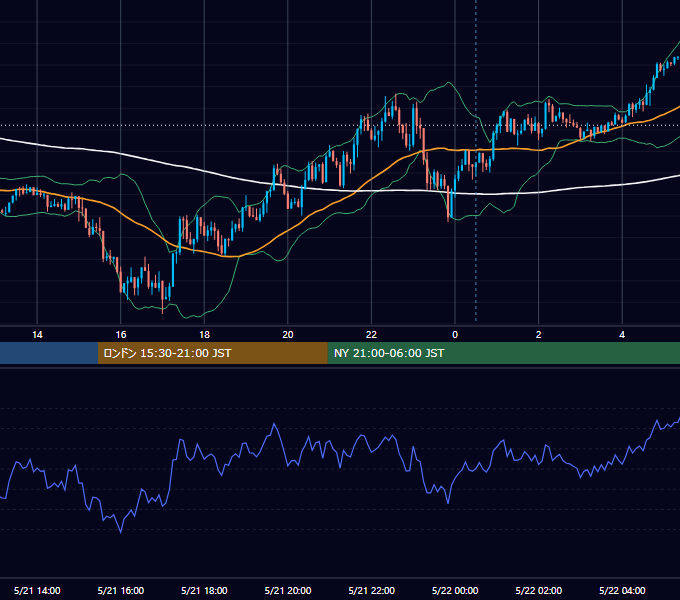Click time label 14 on price chart axis
Image resolution: width=680 pixels, height=600 pixels.
pos(37,335)
